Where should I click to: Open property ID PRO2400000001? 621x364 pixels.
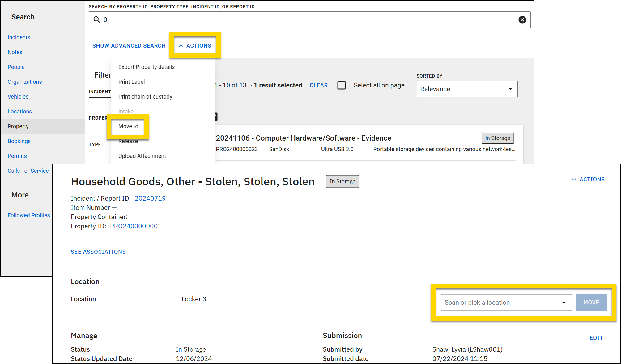point(135,226)
